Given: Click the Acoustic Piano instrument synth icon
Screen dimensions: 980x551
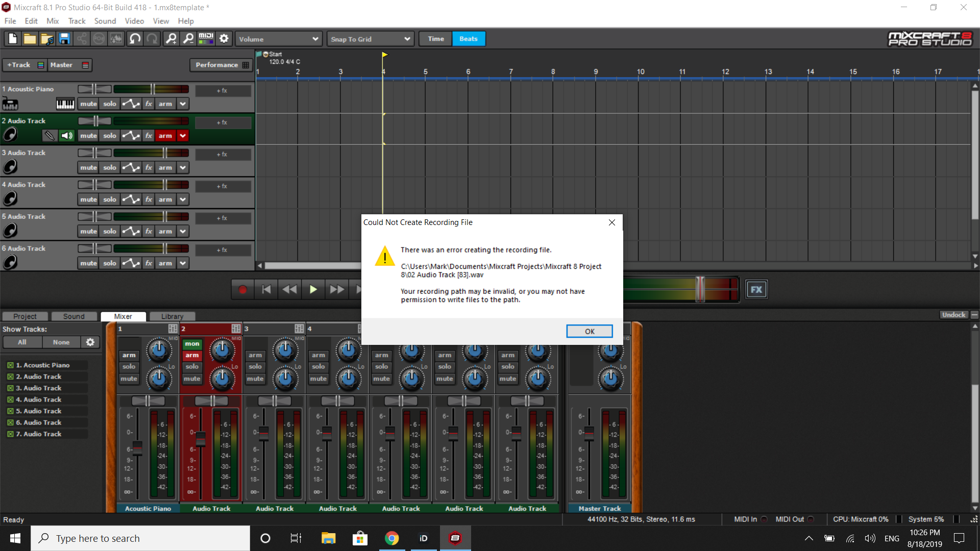Looking at the screenshot, I should [x=10, y=104].
